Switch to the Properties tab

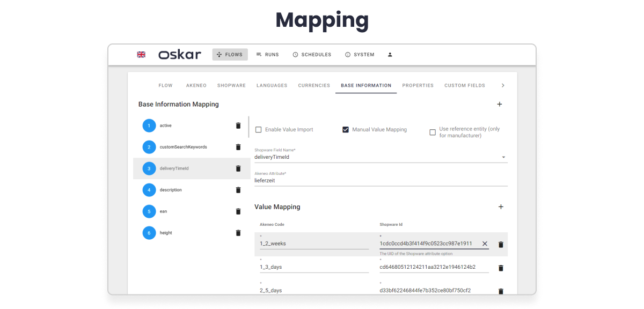(x=418, y=85)
